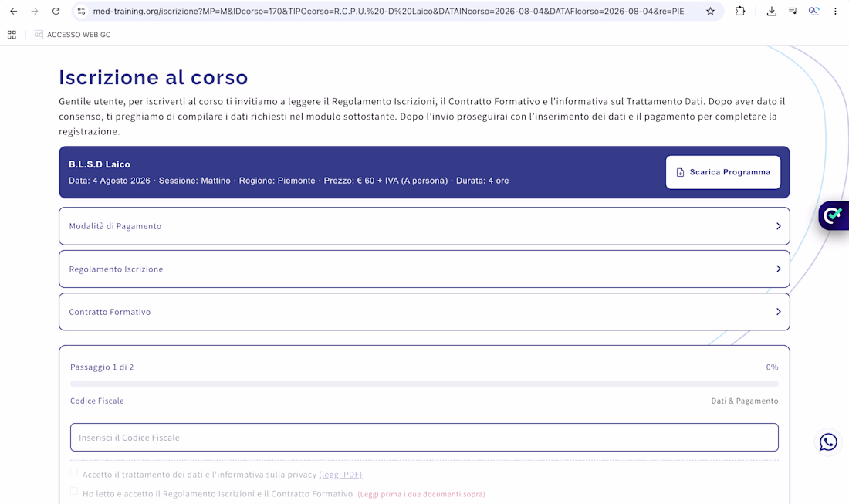This screenshot has width=849, height=504.
Task: Click the Passaggio 1 di 2 text
Action: tap(102, 367)
